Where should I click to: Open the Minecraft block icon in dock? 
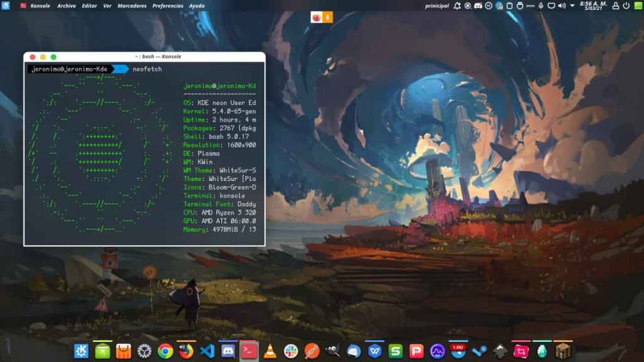563,351
